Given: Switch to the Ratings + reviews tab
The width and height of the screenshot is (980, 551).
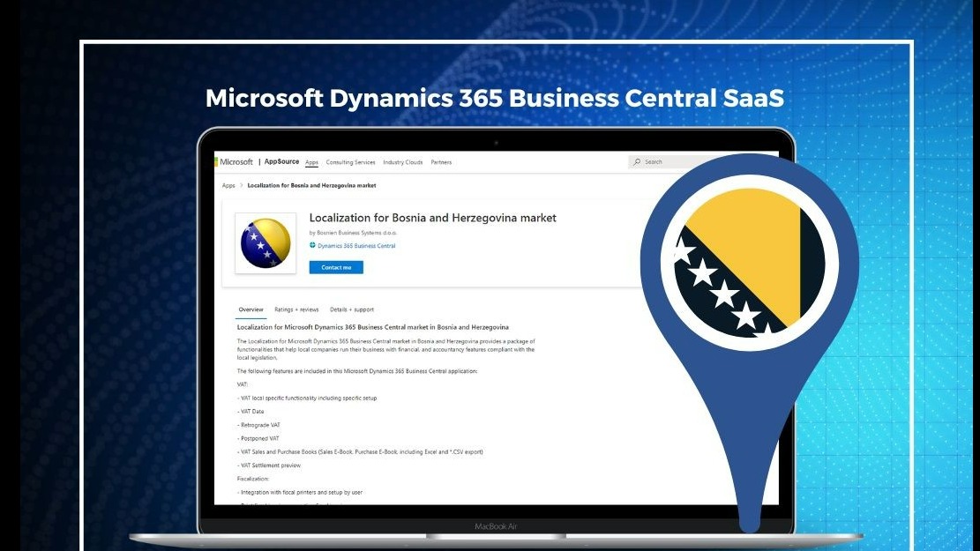Looking at the screenshot, I should pyautogui.click(x=296, y=309).
